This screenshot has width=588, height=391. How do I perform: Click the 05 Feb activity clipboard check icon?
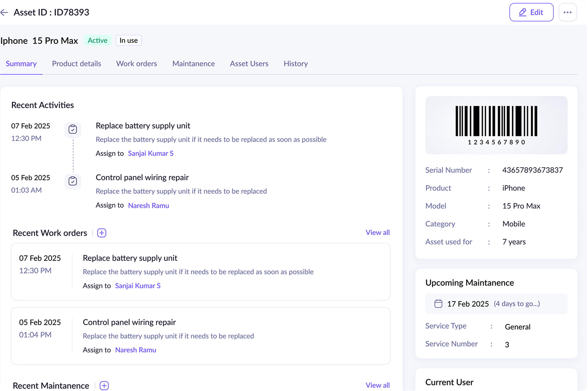[73, 181]
